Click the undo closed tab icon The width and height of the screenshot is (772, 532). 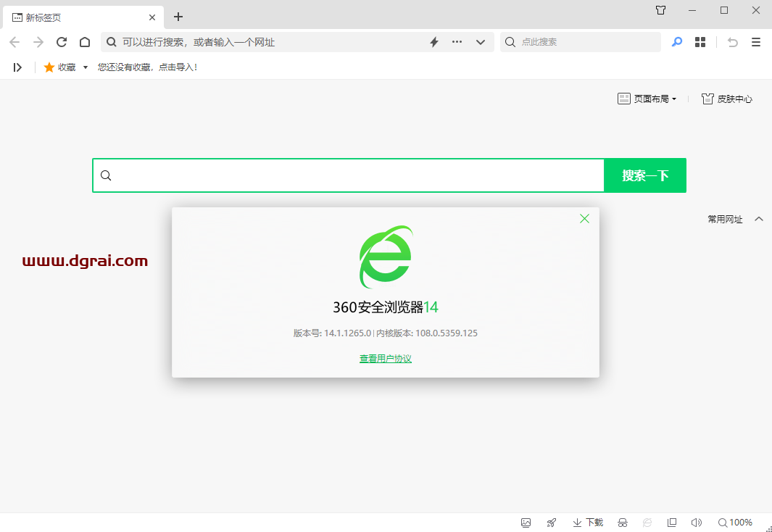733,42
